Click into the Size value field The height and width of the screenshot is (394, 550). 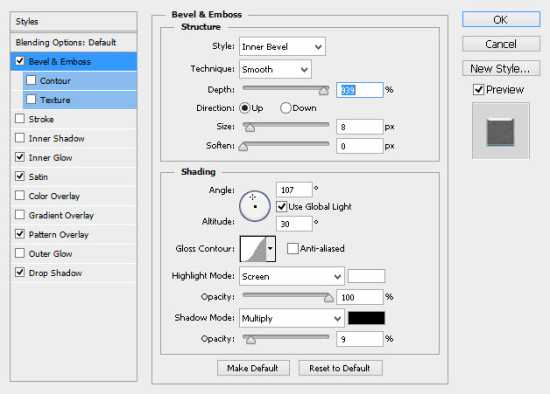(360, 127)
